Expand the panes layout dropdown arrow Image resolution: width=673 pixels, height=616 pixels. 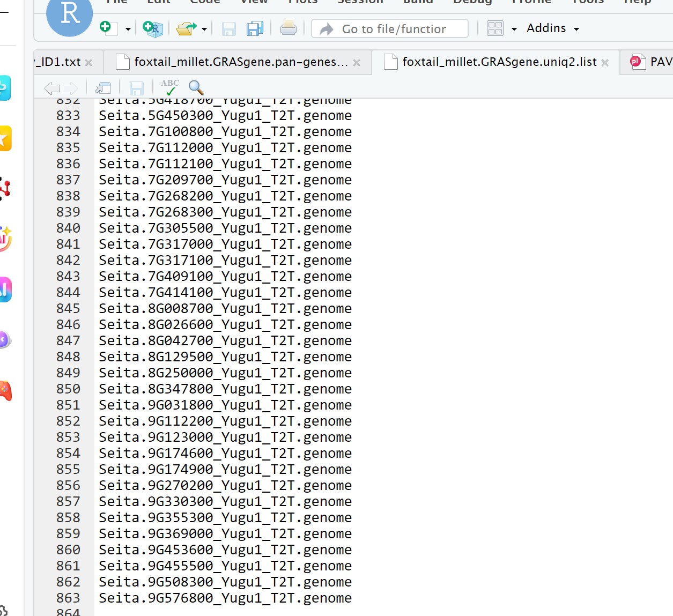click(514, 29)
